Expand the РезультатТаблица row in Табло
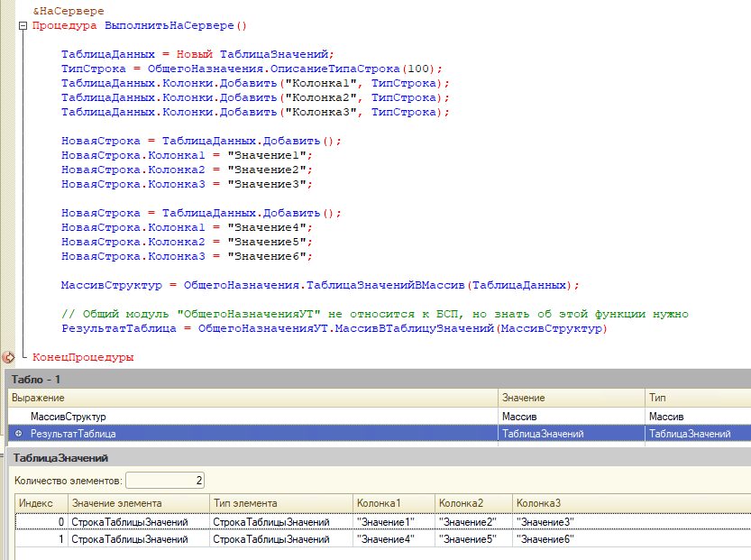Screen dimensions: 751x560 (x=18, y=434)
